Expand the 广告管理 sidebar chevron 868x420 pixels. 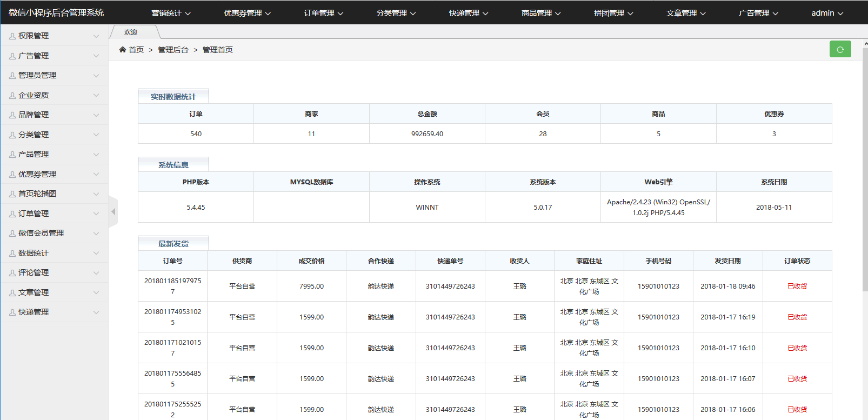click(96, 56)
